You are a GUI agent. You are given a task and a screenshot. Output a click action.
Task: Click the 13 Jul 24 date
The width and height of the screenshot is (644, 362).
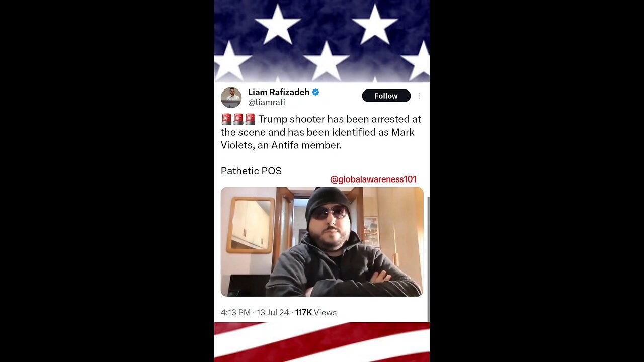tap(273, 312)
